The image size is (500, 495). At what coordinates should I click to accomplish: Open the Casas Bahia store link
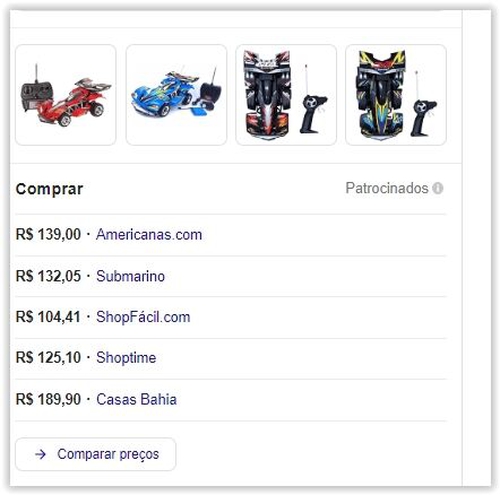(x=136, y=399)
